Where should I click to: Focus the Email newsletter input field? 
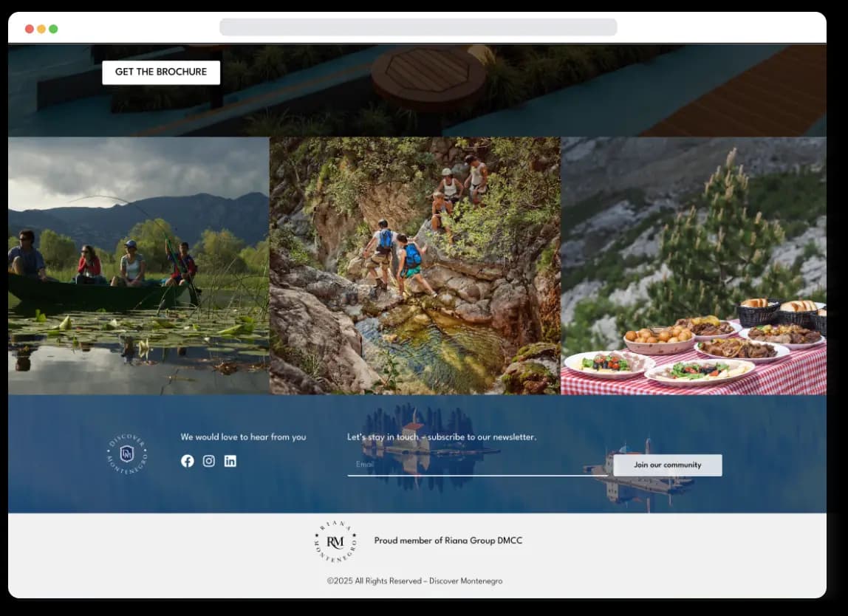(x=473, y=465)
